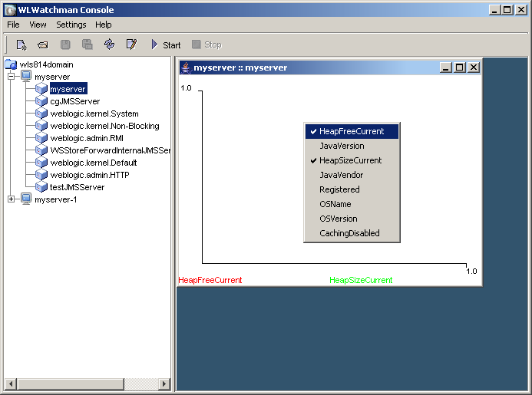Click the New configuration toolbar icon
The image size is (532, 395).
coord(21,44)
